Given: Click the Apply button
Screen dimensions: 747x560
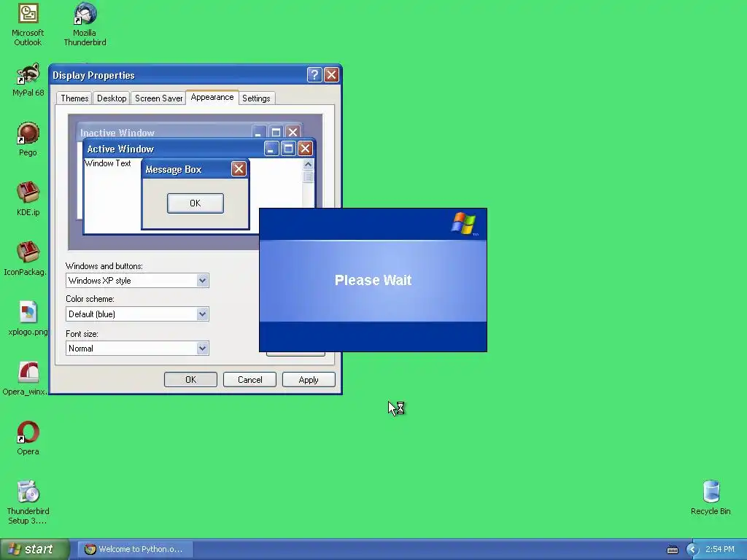Looking at the screenshot, I should [309, 379].
